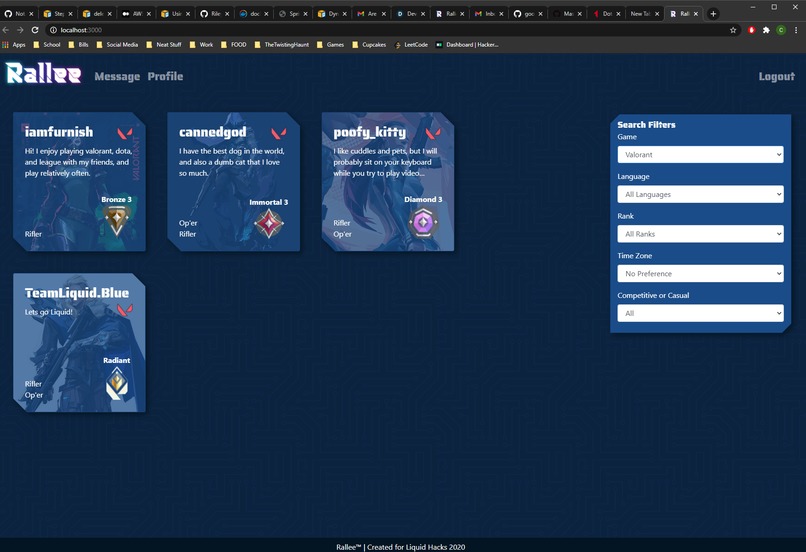Open cannedgod player card
Screen dimensions: 806x552
click(233, 181)
